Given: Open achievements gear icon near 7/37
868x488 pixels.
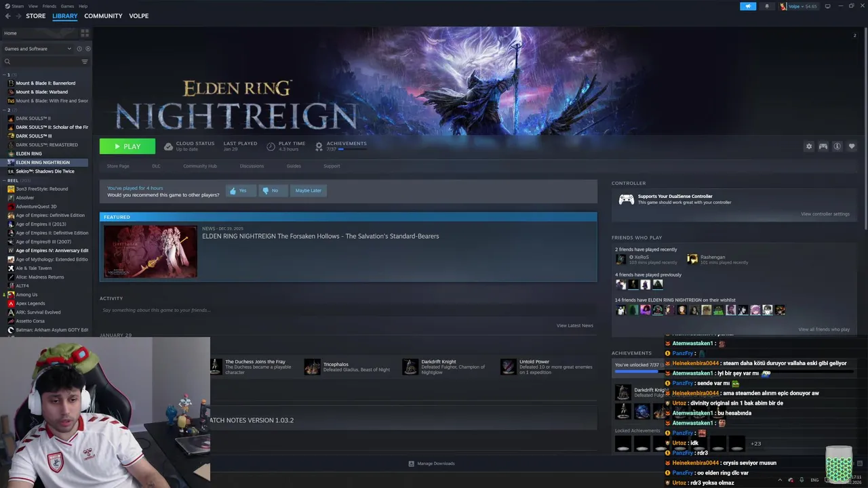Looking at the screenshot, I should [319, 146].
